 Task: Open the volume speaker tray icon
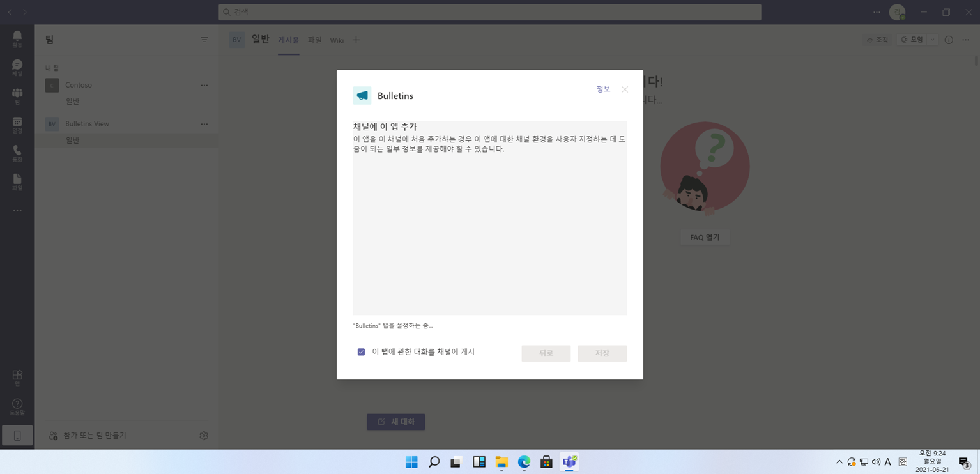[x=876, y=462]
